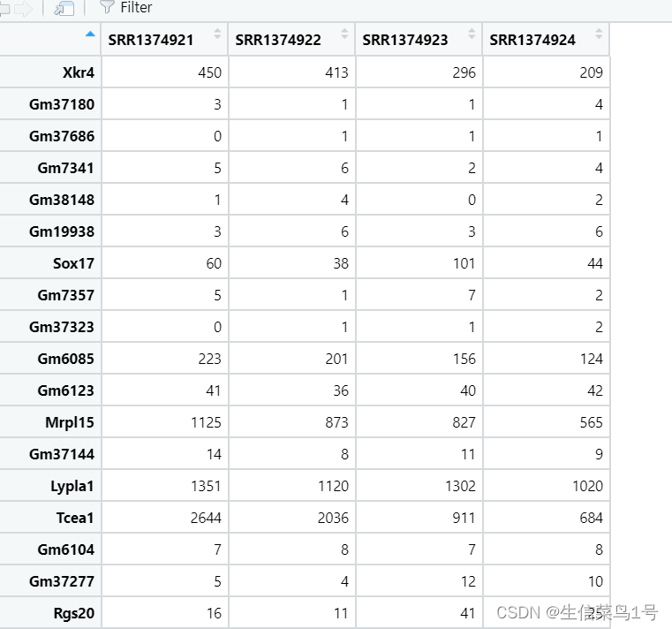
Task: Select the SRR1374923 column header
Action: (x=419, y=40)
